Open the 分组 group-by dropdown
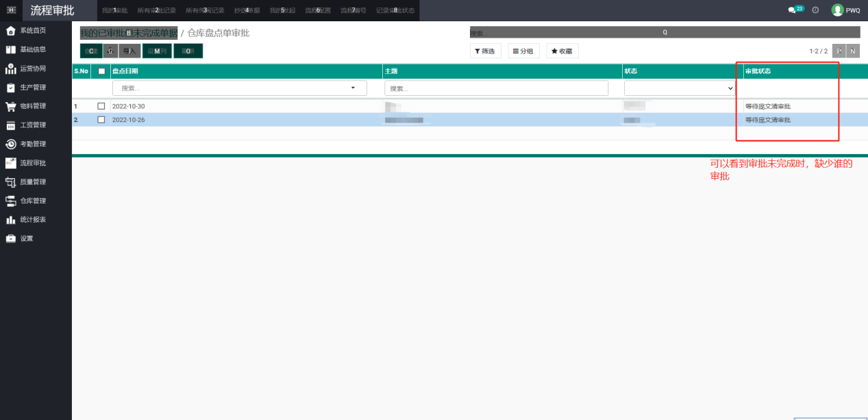The image size is (868, 420). [x=523, y=51]
